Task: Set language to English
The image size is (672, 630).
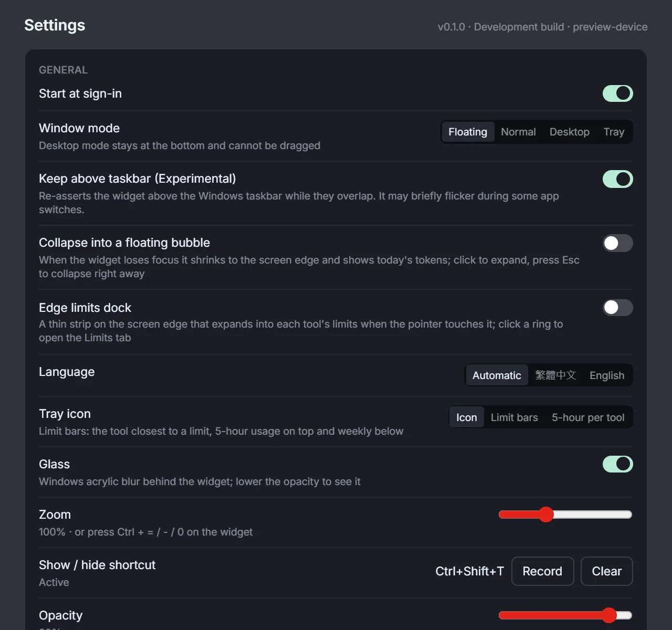Action: [607, 375]
